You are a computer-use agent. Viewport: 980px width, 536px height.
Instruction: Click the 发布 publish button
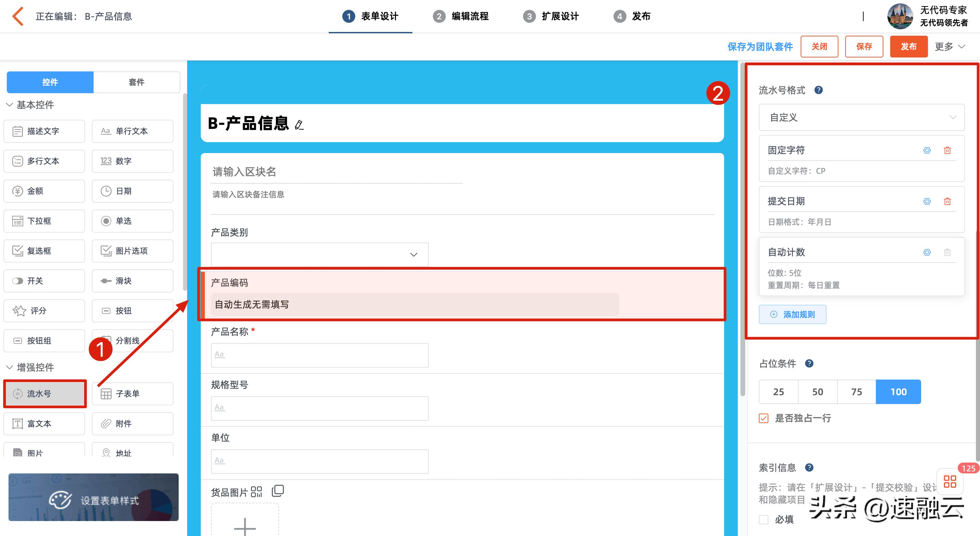click(909, 46)
